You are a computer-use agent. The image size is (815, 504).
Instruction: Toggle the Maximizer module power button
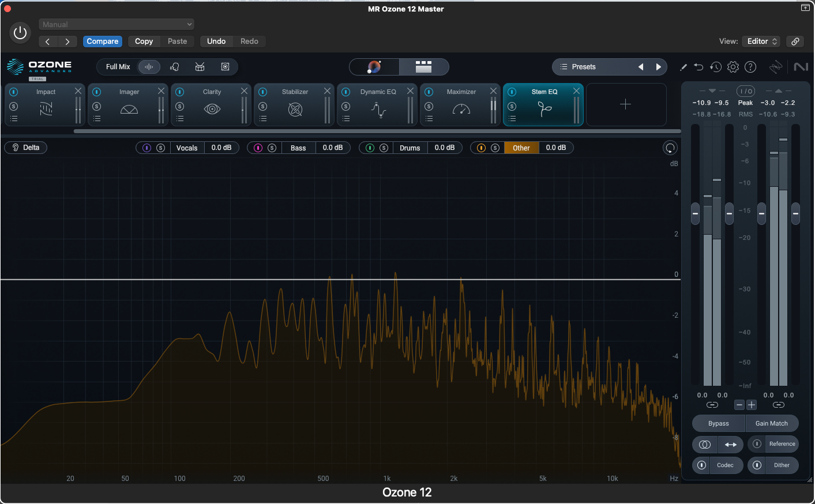(428, 92)
